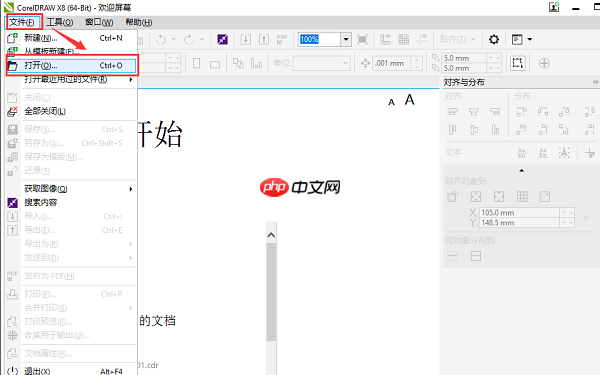Select distribute to Extent of Page option
The height and width of the screenshot is (375, 600).
click(476, 256)
